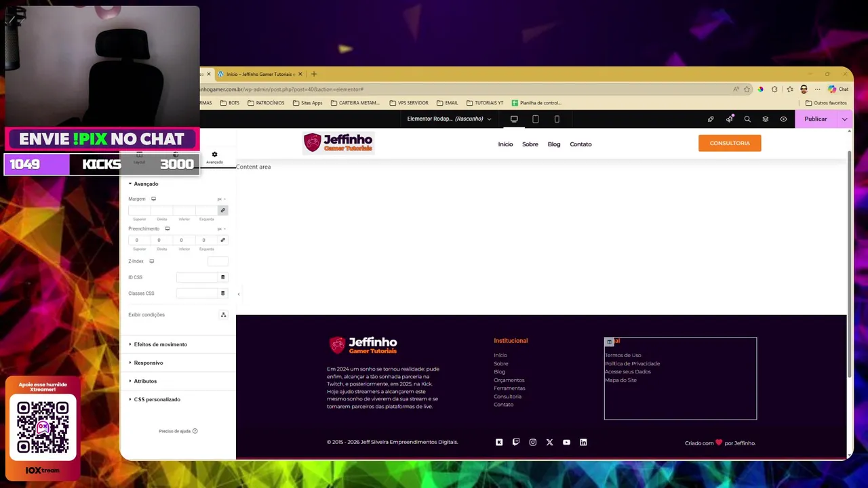The image size is (868, 488).
Task: Click the container handle icon on selected column
Action: [x=609, y=342]
